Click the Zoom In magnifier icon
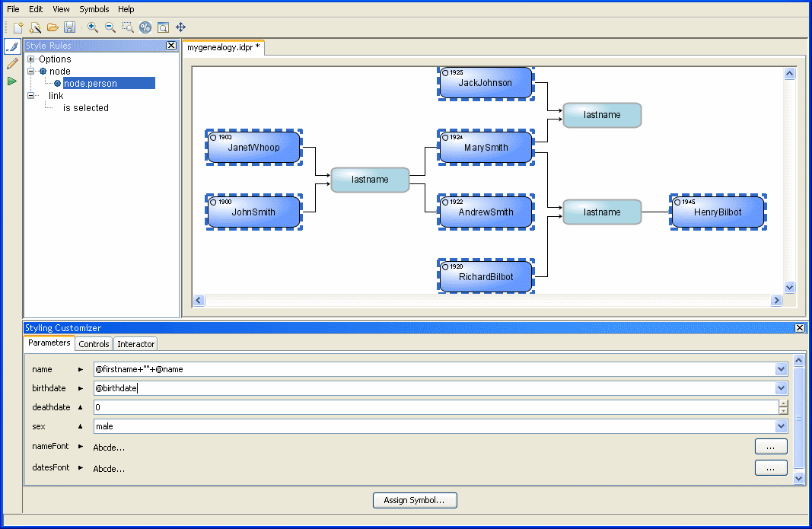 point(93,27)
